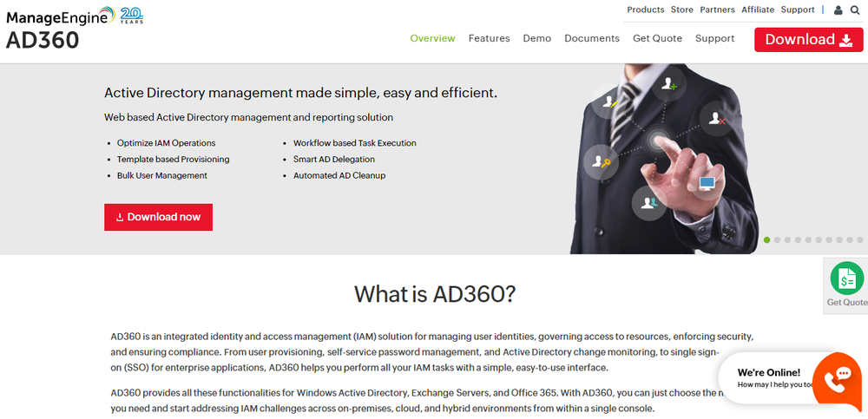The width and height of the screenshot is (868, 419).
Task: Click the 'Template based Provisioning' bullet
Action: click(173, 160)
